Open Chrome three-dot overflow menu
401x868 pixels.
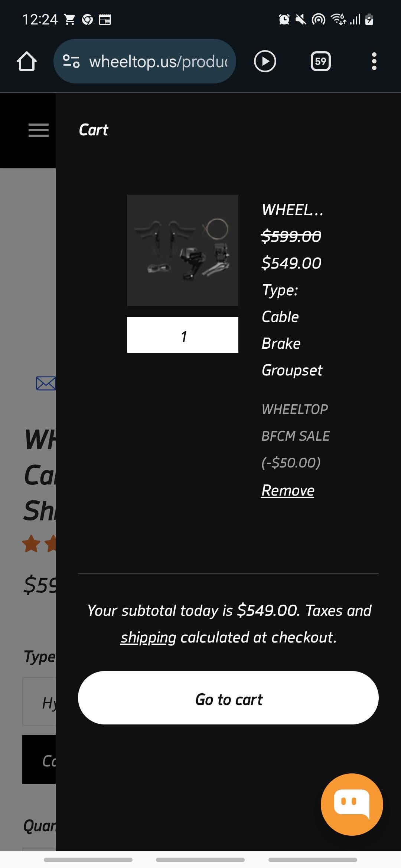[374, 61]
